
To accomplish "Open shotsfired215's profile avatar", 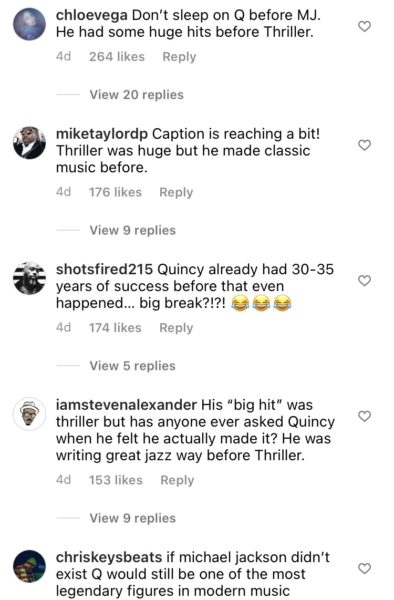I will [x=29, y=278].
